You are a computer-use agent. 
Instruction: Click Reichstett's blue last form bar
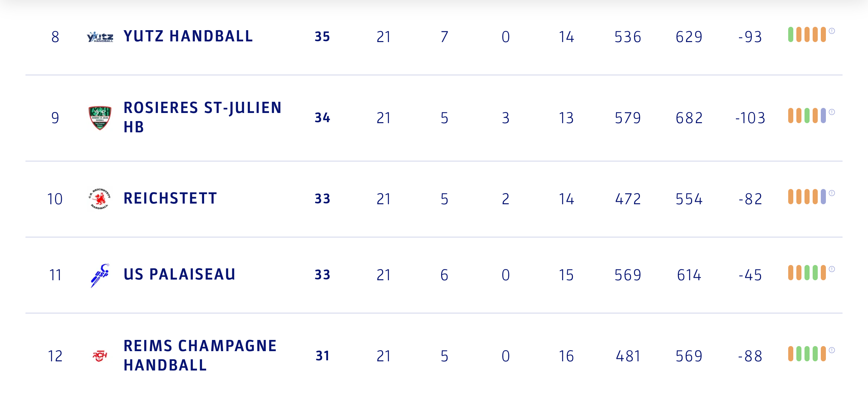[823, 197]
